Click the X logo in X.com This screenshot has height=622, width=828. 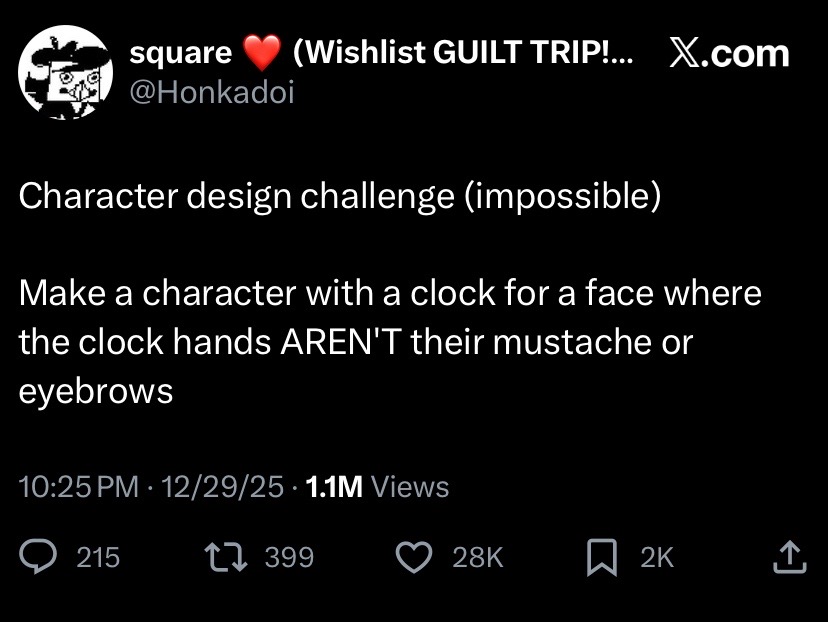686,54
